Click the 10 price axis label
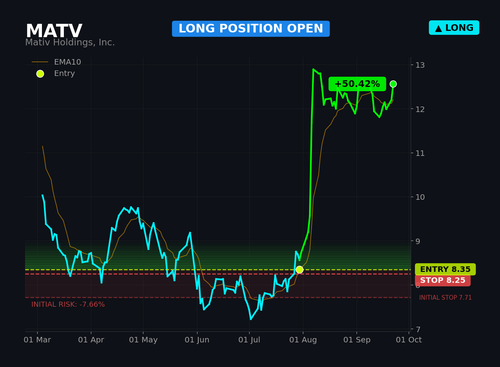500x367 pixels. click(x=420, y=197)
